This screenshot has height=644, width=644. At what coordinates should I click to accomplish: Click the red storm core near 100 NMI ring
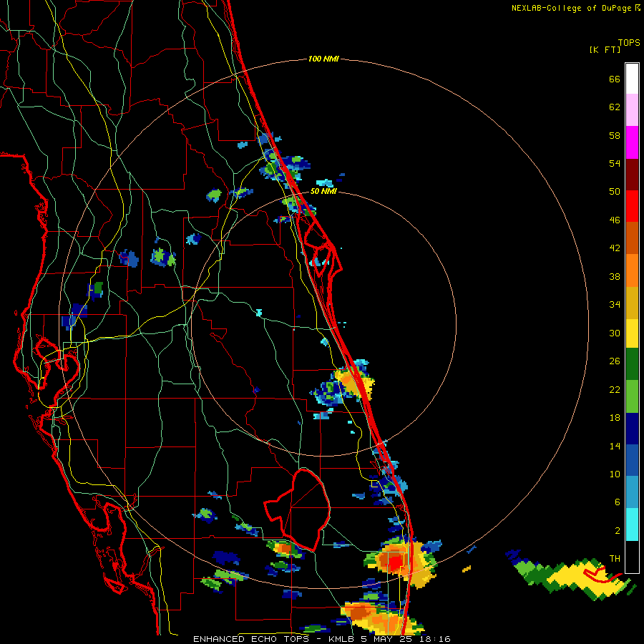[396, 562]
